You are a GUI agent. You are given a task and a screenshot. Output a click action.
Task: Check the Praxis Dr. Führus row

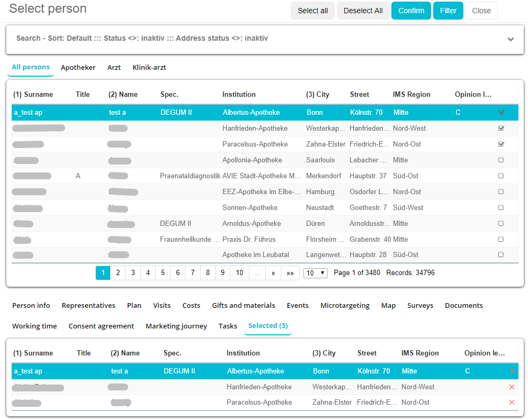[x=501, y=239]
